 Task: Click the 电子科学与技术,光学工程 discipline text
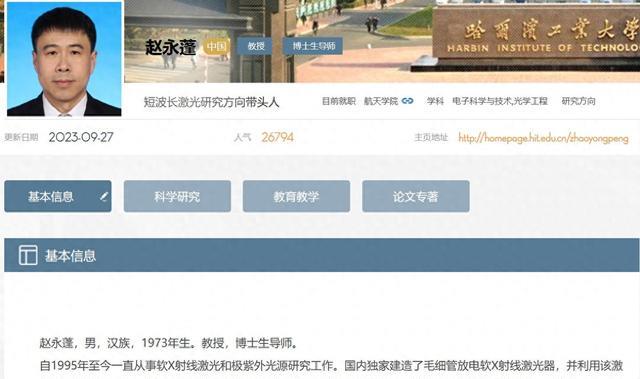point(500,101)
